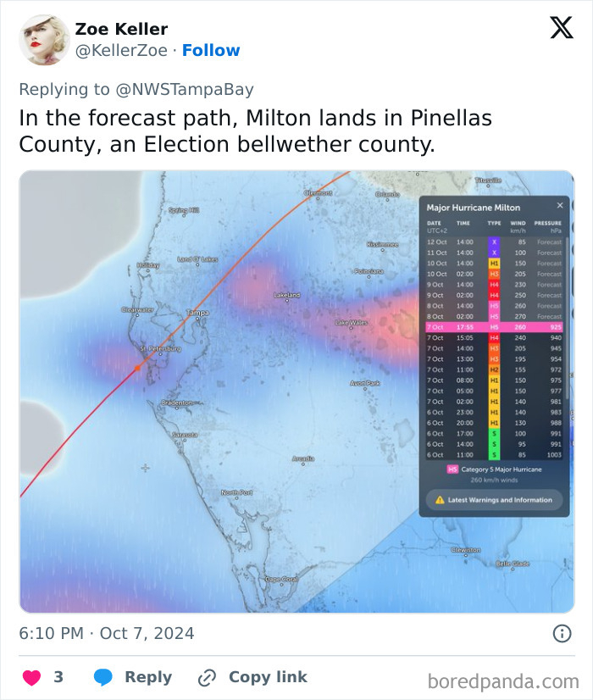The height and width of the screenshot is (700, 593).
Task: Click the warning triangle on Latest Warnings bar
Action: (x=442, y=500)
